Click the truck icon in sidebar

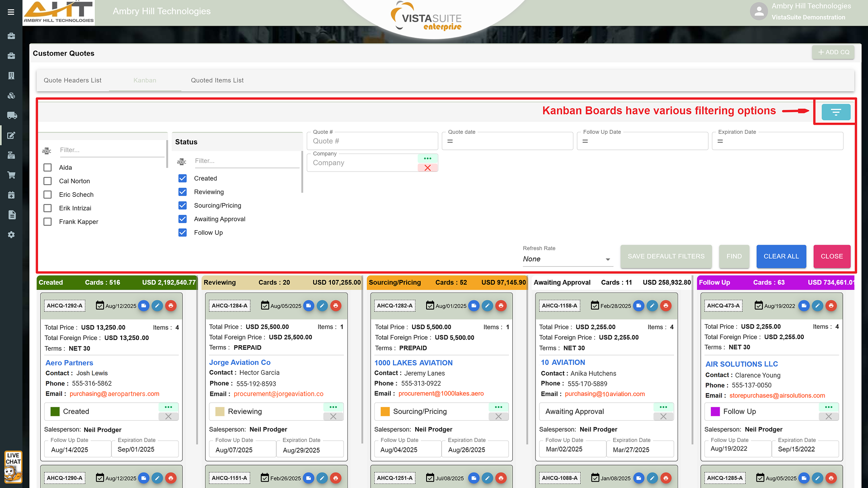pyautogui.click(x=12, y=116)
